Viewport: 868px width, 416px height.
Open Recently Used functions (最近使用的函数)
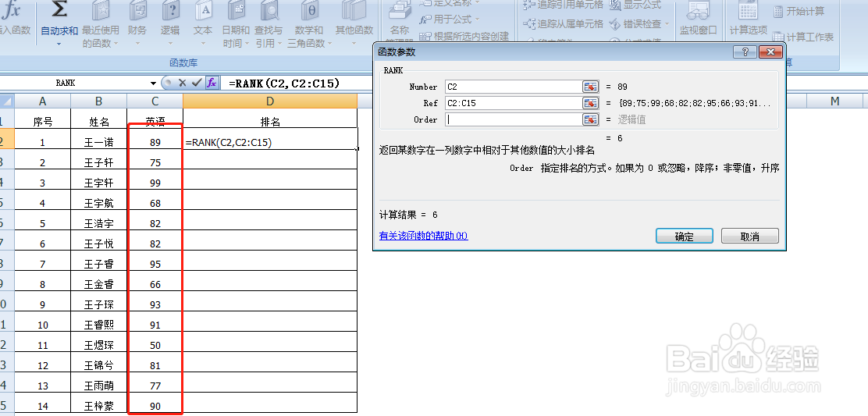tap(101, 25)
